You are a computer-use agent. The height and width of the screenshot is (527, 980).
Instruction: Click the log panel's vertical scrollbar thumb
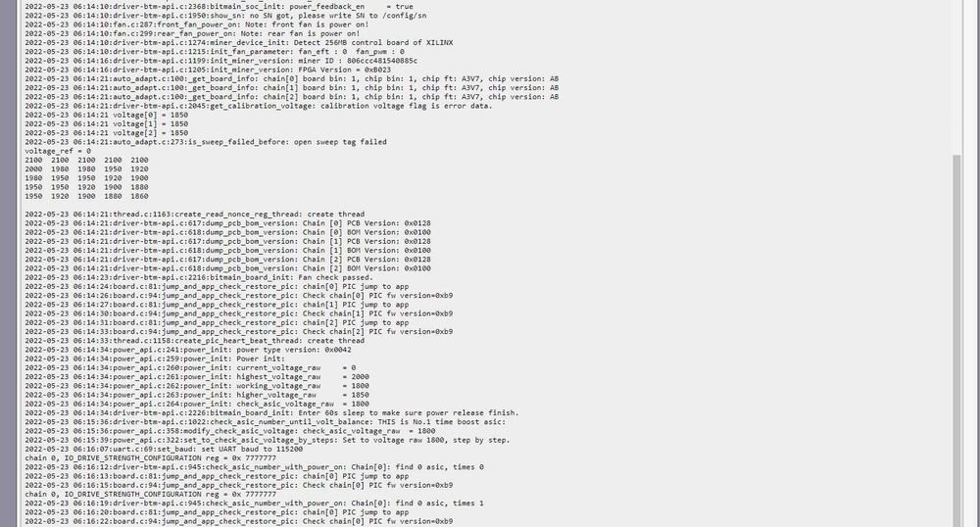[956, 341]
